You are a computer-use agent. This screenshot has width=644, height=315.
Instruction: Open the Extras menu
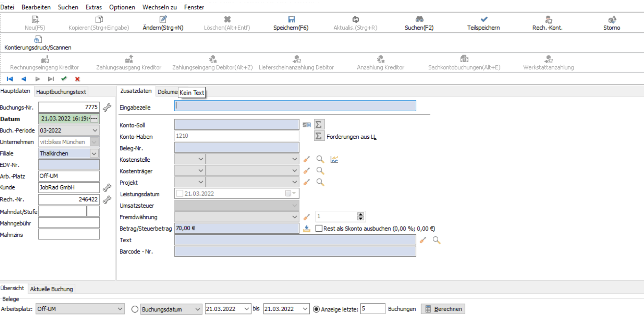(93, 7)
